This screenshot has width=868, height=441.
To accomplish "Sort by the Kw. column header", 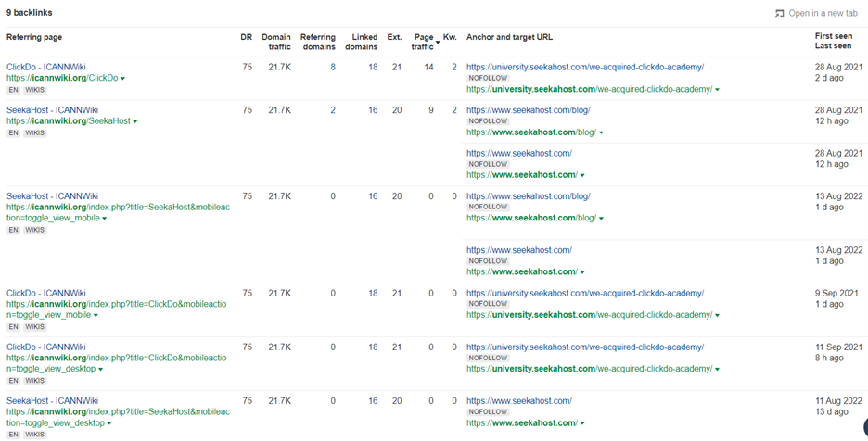I will click(x=450, y=37).
